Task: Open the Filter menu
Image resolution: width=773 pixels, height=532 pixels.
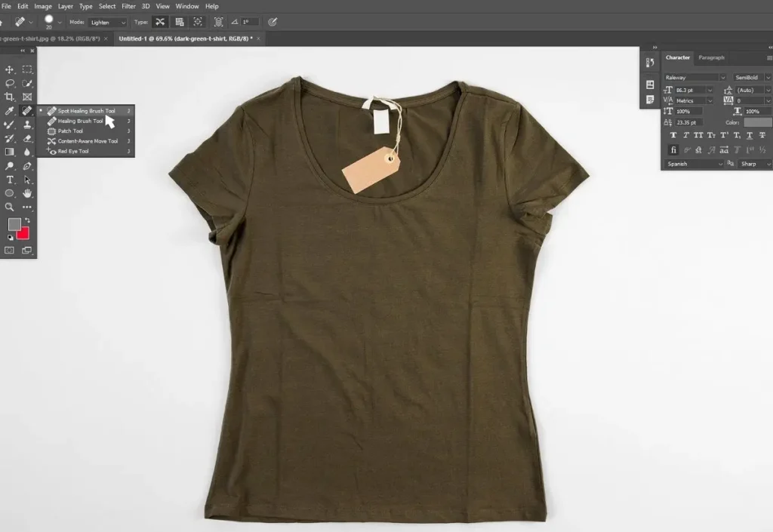Action: tap(129, 6)
